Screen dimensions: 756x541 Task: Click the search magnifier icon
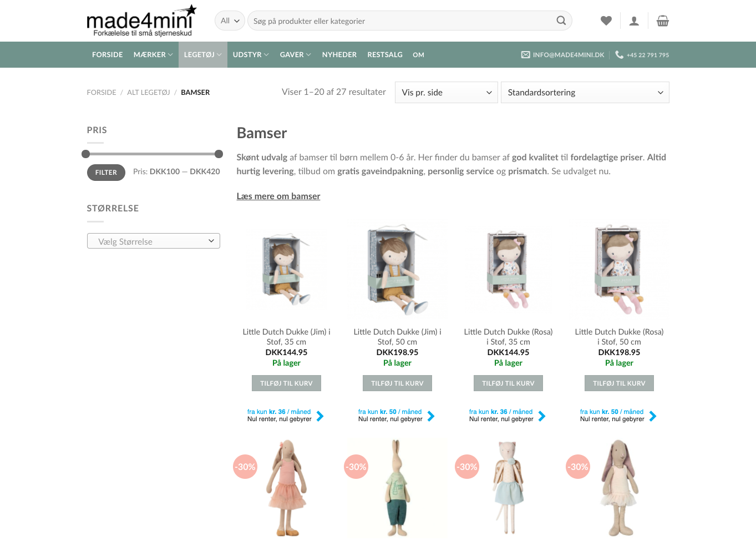561,21
